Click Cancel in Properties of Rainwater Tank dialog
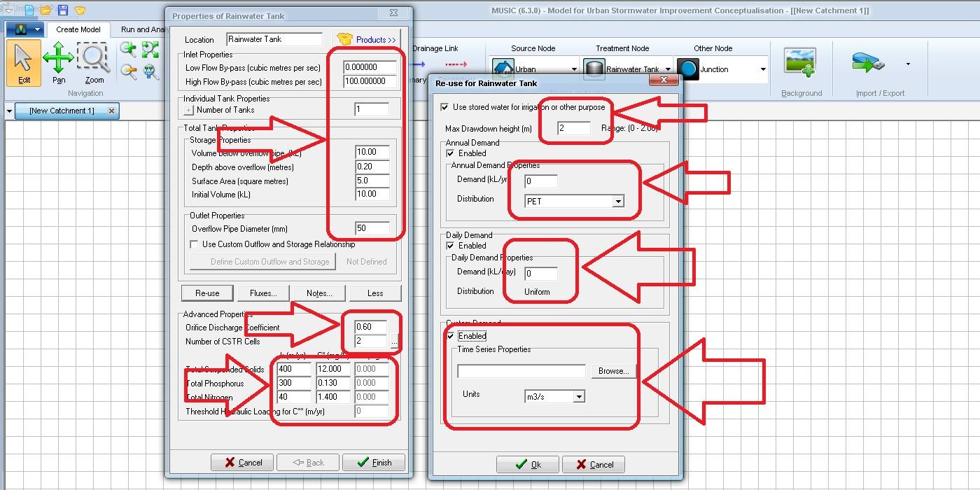980x490 pixels. [x=243, y=462]
